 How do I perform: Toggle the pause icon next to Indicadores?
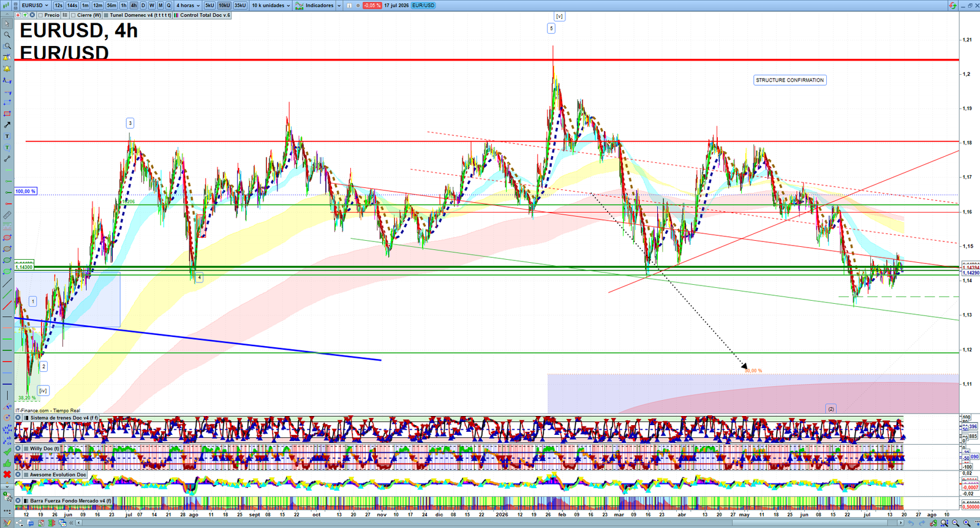(x=349, y=6)
